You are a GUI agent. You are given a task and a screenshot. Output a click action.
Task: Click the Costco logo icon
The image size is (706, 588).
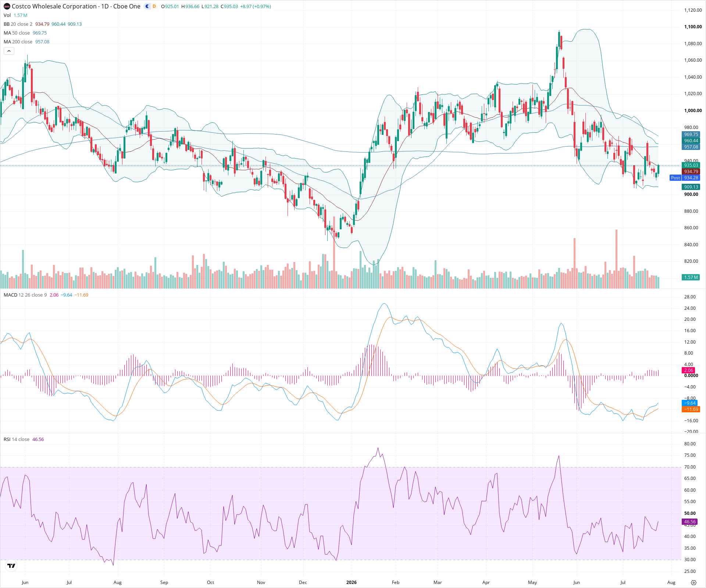[7, 6]
